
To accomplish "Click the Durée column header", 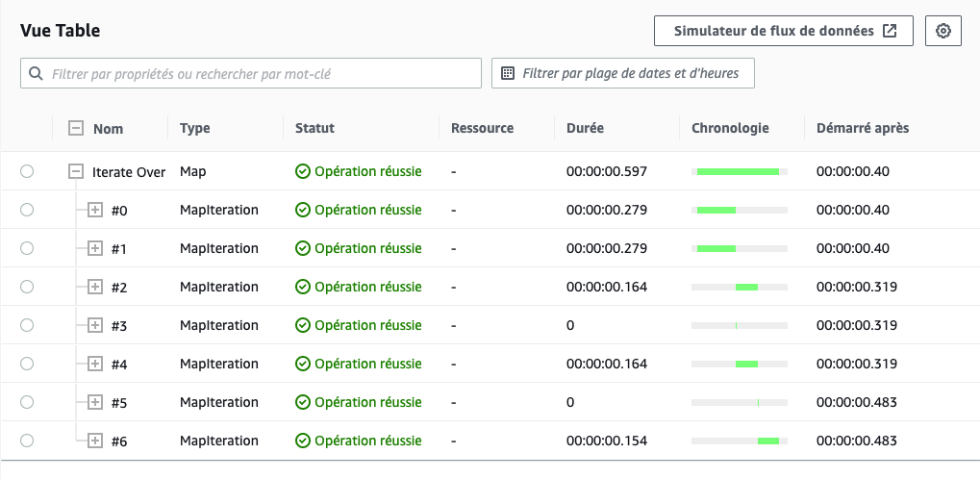I will click(x=585, y=128).
